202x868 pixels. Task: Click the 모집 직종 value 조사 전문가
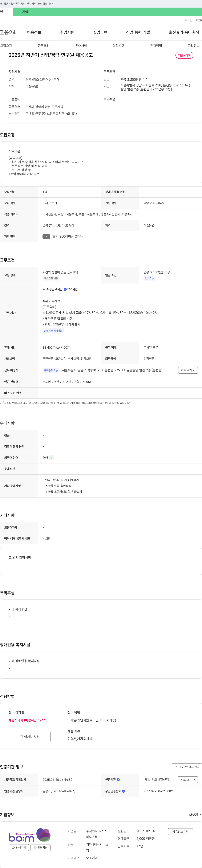(50, 203)
